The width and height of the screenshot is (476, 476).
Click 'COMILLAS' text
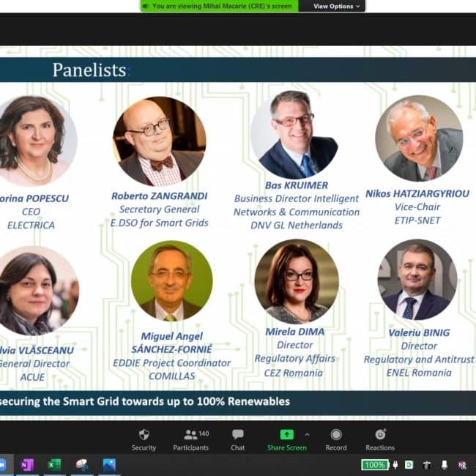172,376
